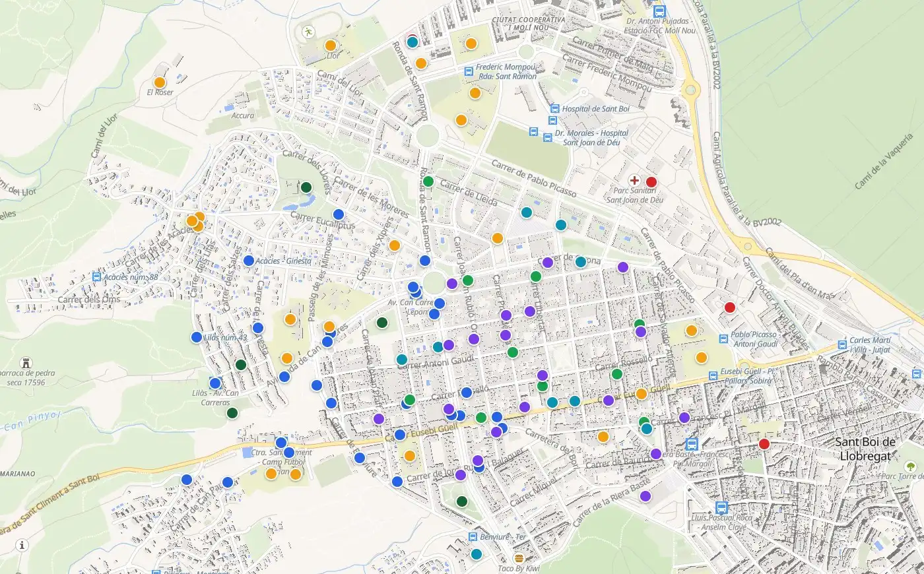Click the blue marker at Acàcies - Ginesta

(249, 261)
